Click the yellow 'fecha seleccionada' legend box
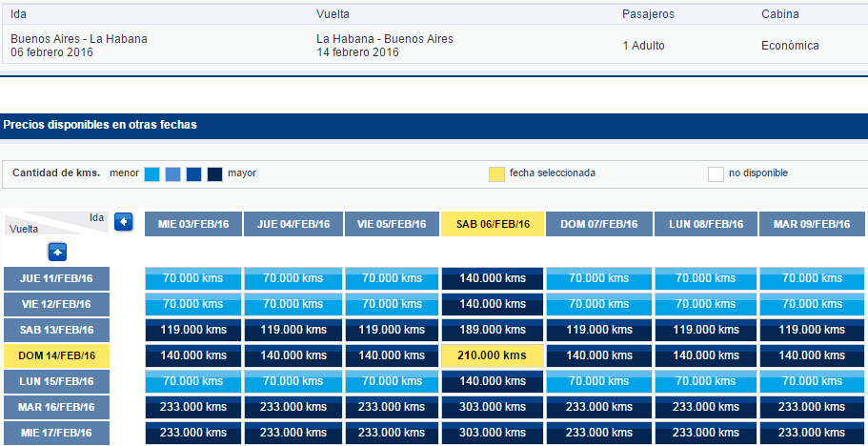The height and width of the screenshot is (446, 868). (x=496, y=174)
